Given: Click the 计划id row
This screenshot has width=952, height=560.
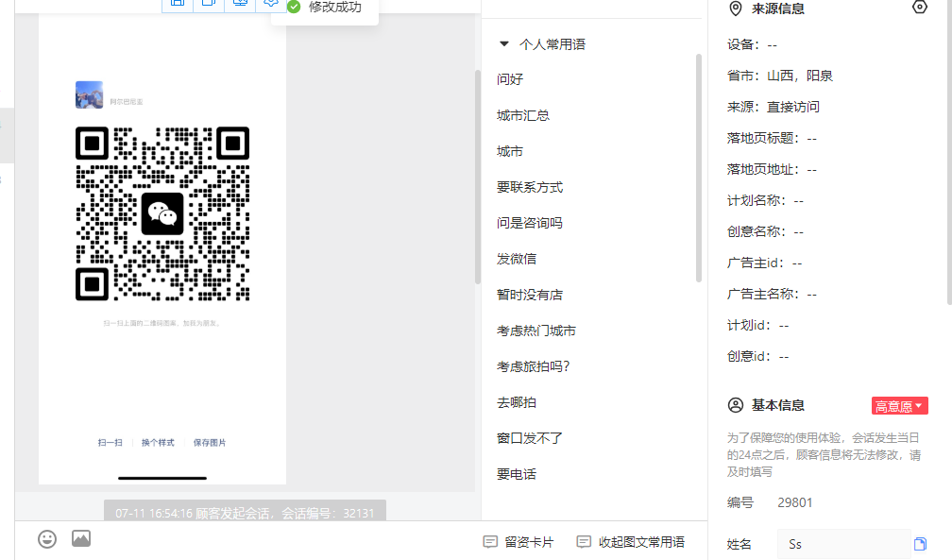Looking at the screenshot, I should tap(758, 325).
